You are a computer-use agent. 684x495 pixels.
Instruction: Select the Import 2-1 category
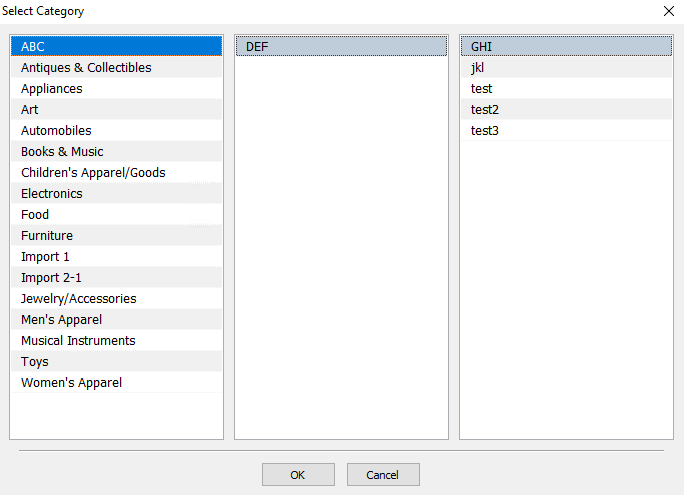(116, 277)
